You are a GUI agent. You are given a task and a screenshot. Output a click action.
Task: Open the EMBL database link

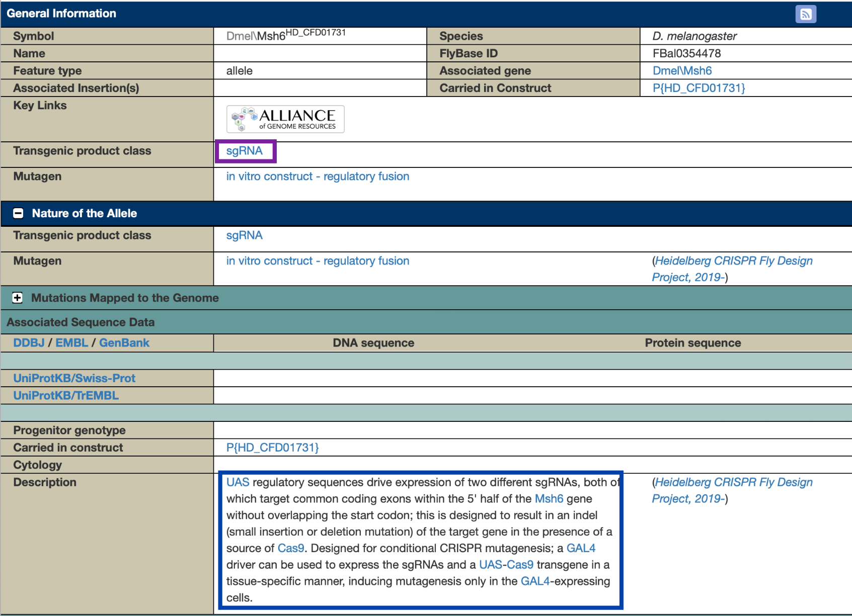[71, 343]
